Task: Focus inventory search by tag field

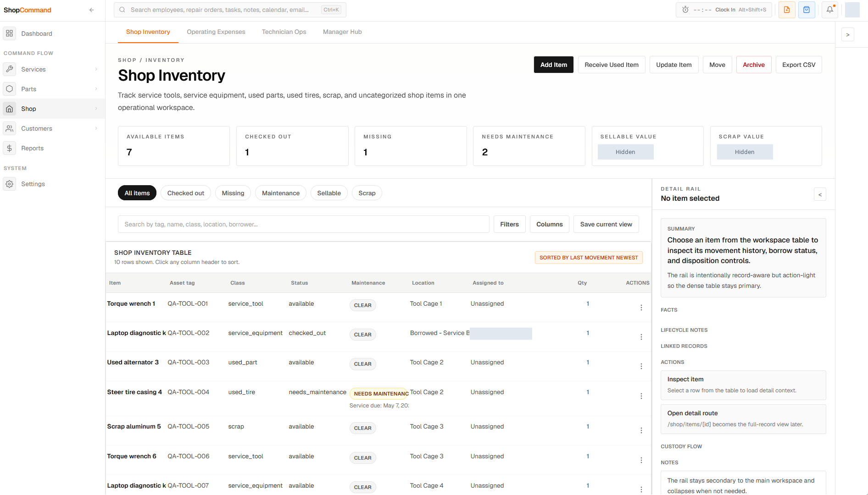Action: tap(303, 224)
